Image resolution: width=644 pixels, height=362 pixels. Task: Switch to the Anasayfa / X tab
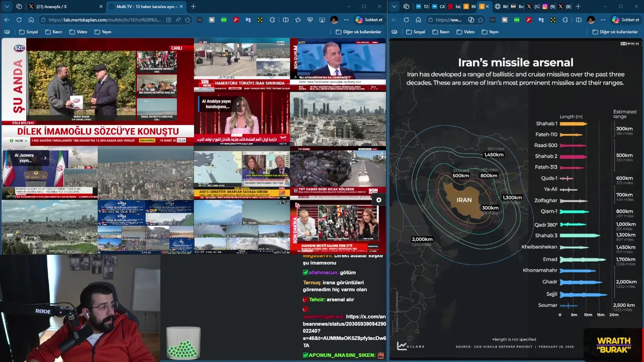66,7
